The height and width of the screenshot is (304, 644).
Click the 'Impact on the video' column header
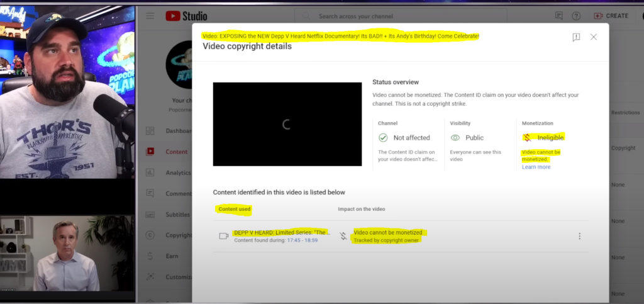click(x=362, y=209)
